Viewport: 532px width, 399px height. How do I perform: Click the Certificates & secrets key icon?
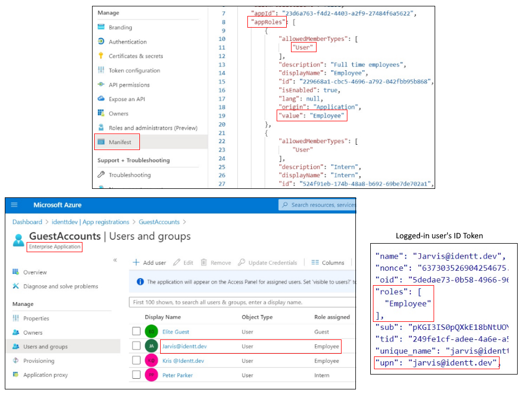101,56
